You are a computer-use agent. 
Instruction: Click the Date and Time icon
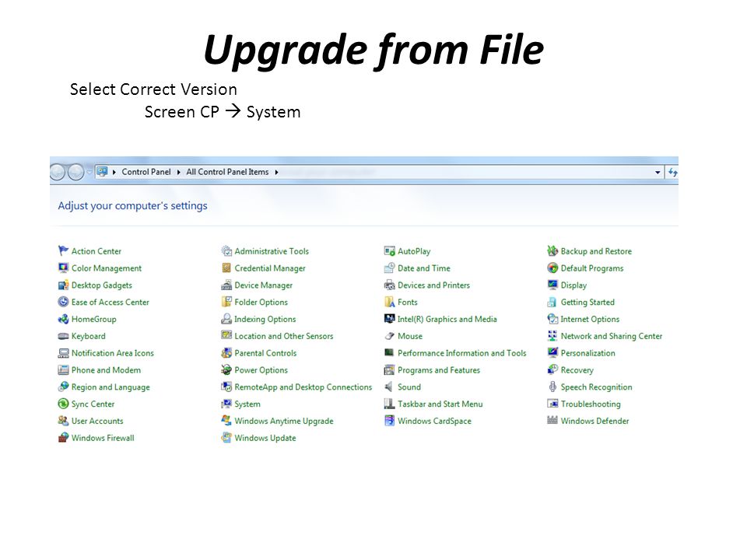(389, 268)
